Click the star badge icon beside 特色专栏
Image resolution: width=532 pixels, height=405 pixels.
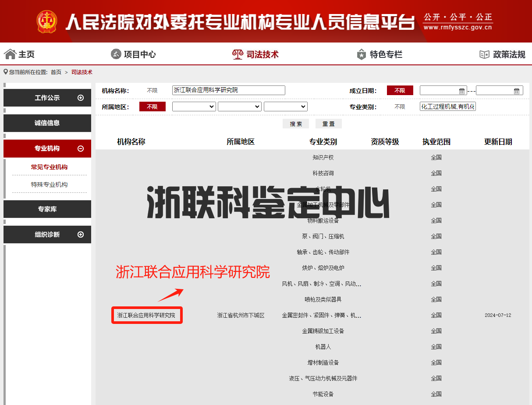362,54
